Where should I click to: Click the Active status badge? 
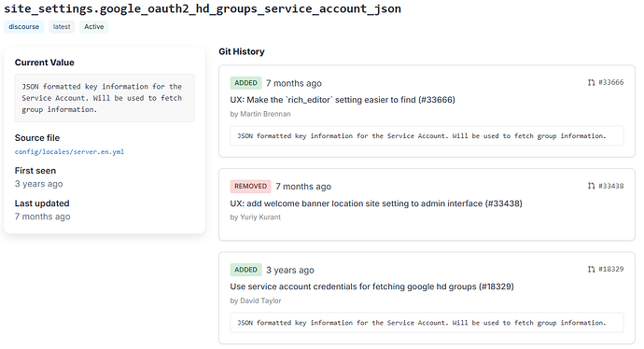94,27
